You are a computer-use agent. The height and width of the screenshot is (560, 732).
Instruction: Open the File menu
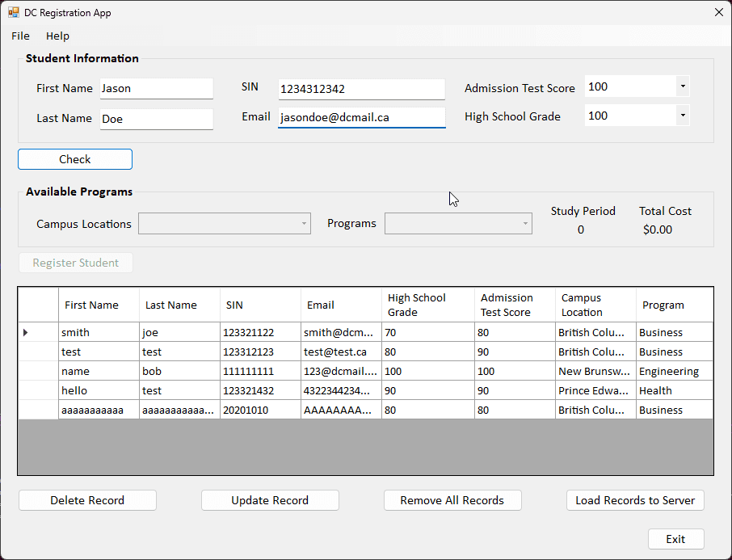[x=20, y=36]
